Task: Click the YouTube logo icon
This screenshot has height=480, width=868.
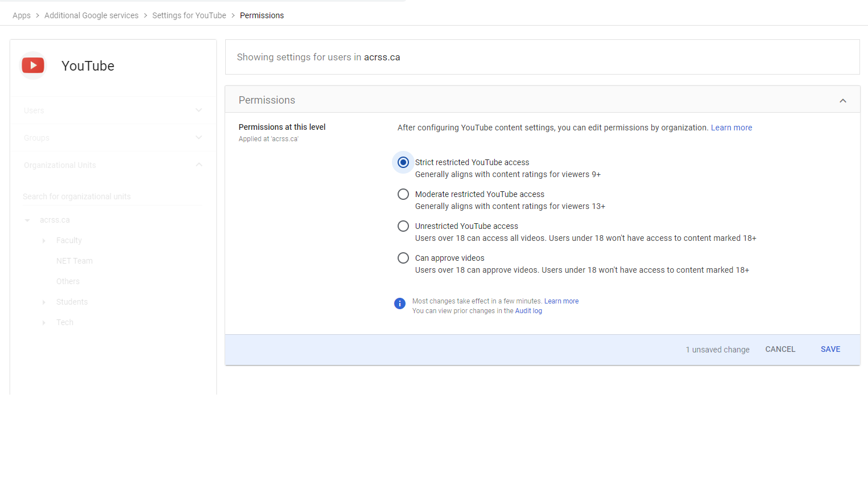Action: (x=33, y=65)
